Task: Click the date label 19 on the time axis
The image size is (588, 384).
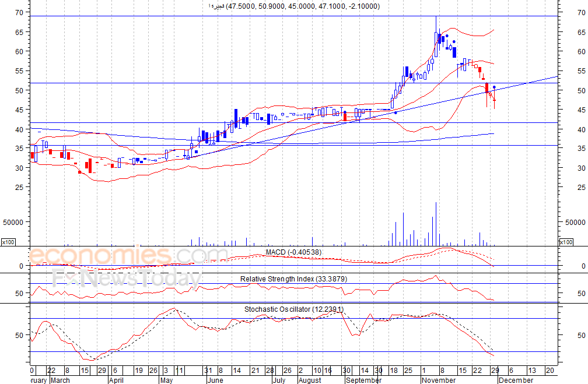Action: [139, 371]
